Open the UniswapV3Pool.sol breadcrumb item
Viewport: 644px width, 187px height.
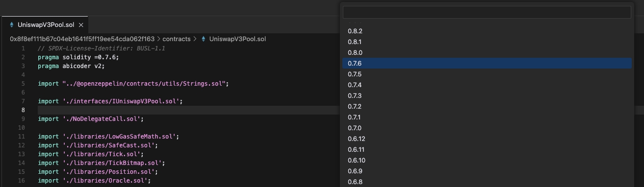(237, 39)
